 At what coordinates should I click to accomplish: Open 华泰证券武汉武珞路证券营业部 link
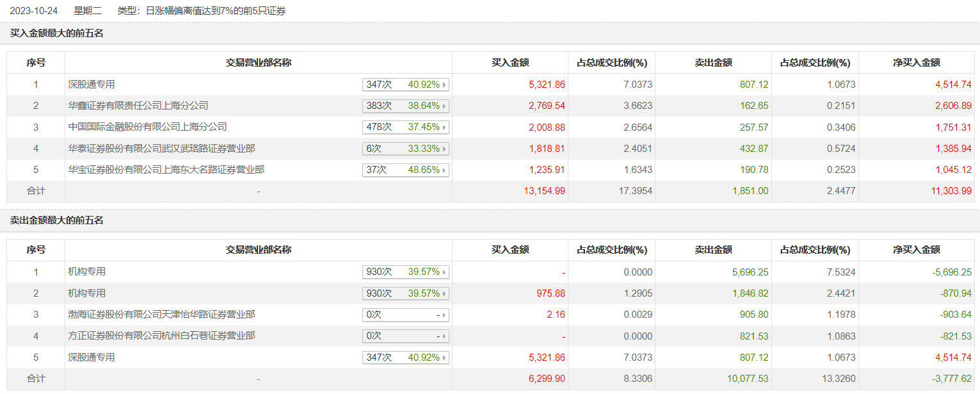point(161,149)
